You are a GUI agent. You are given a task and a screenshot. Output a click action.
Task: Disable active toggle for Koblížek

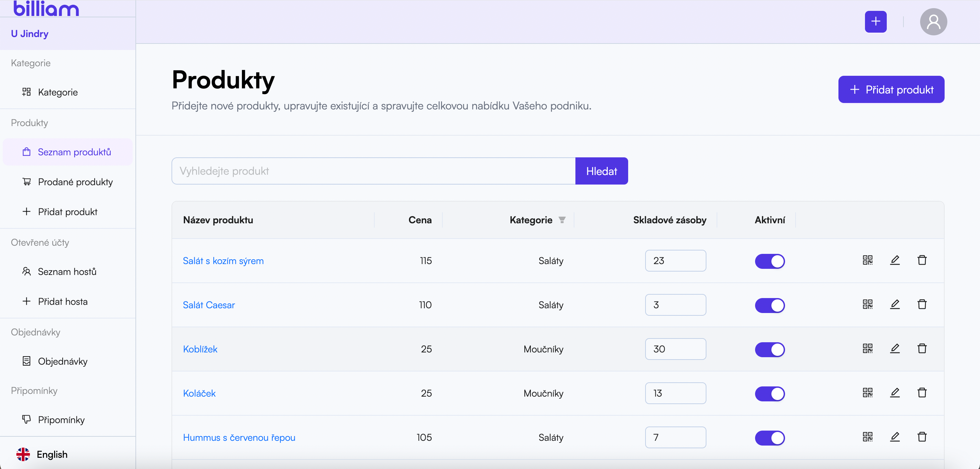770,349
